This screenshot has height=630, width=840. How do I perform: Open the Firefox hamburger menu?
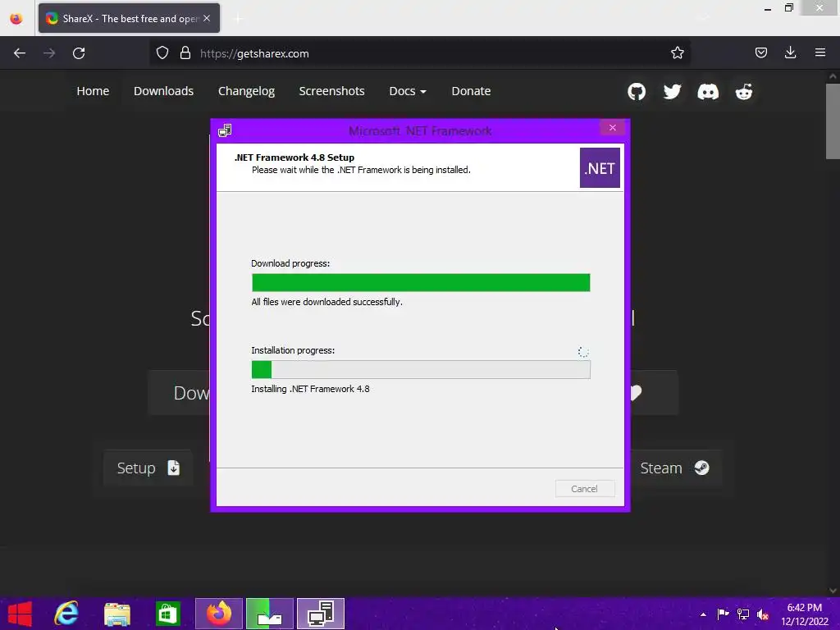tap(820, 52)
